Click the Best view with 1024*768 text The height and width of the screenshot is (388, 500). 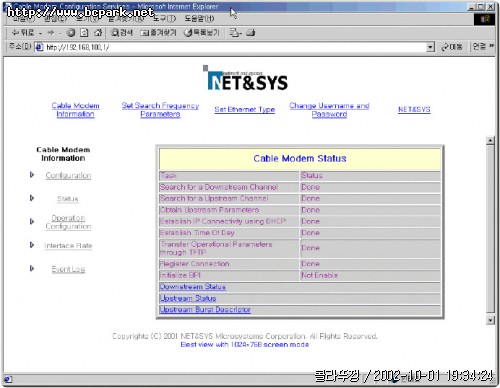tap(245, 344)
